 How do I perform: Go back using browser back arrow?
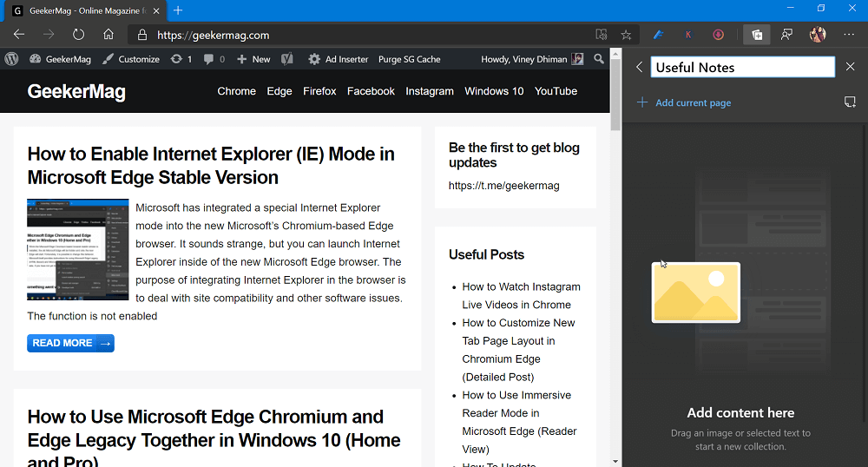tap(19, 35)
